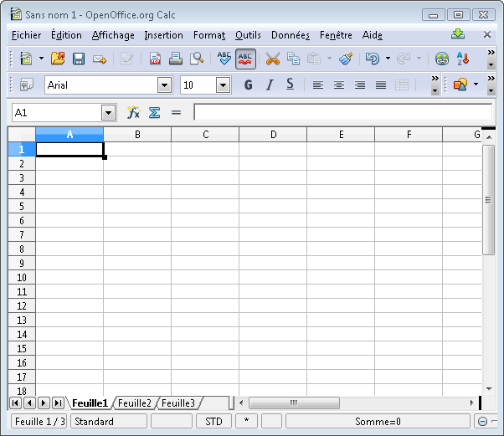Export directly as PDF

(155, 59)
